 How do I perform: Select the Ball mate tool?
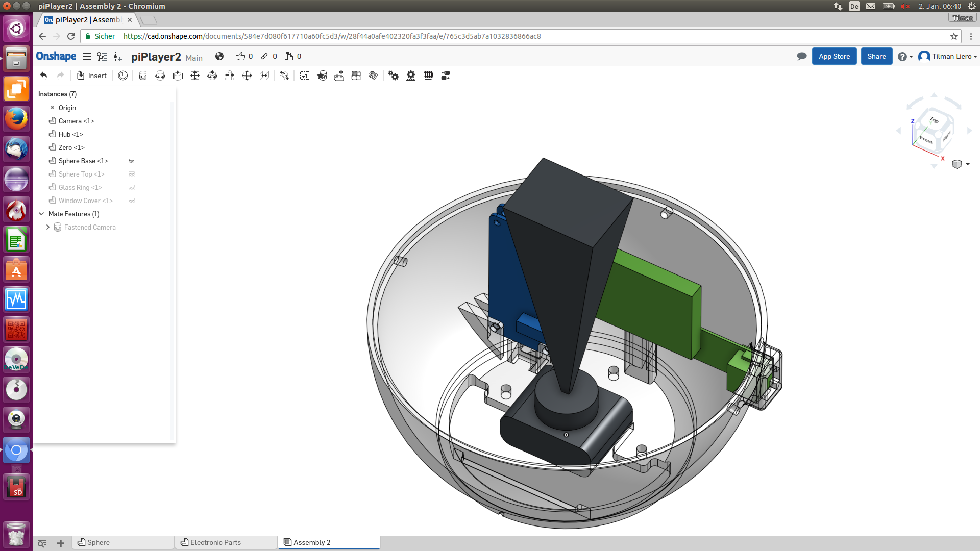[x=247, y=76]
